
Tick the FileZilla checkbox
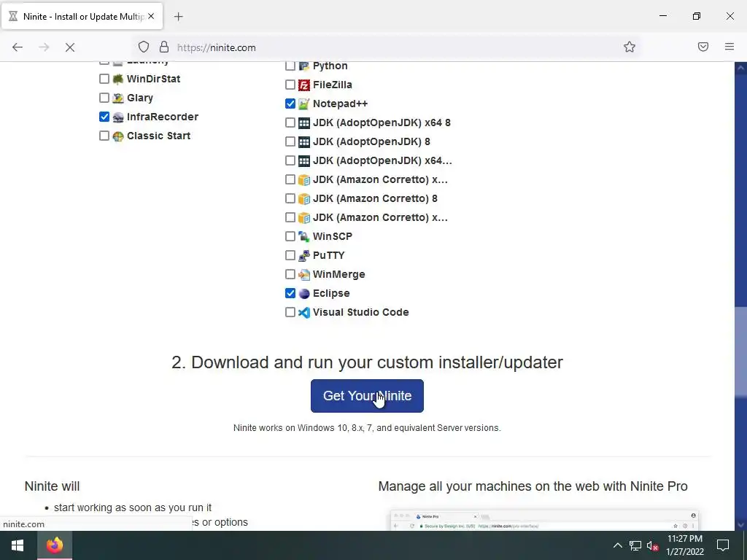[290, 85]
